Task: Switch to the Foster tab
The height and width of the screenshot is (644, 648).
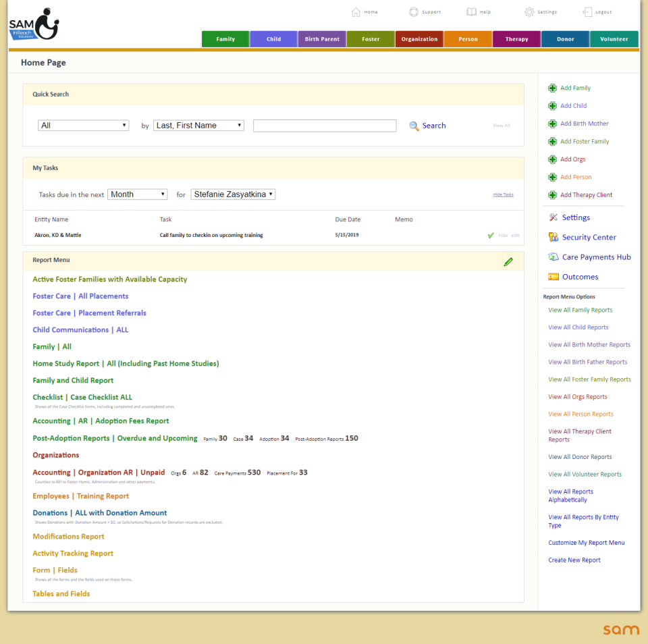Action: 370,38
